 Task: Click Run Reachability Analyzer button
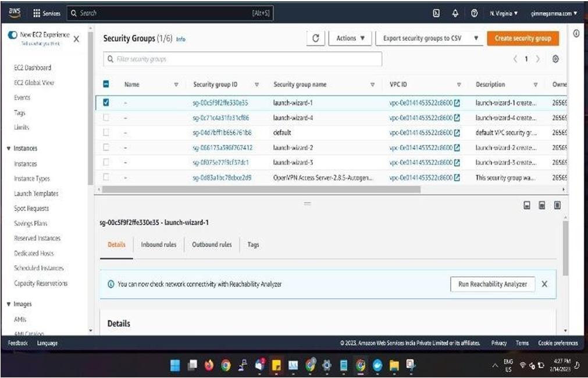click(493, 284)
